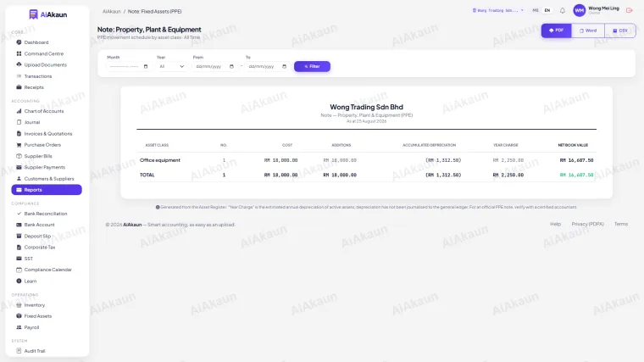Open Compliance Calendar icon

pyautogui.click(x=19, y=270)
